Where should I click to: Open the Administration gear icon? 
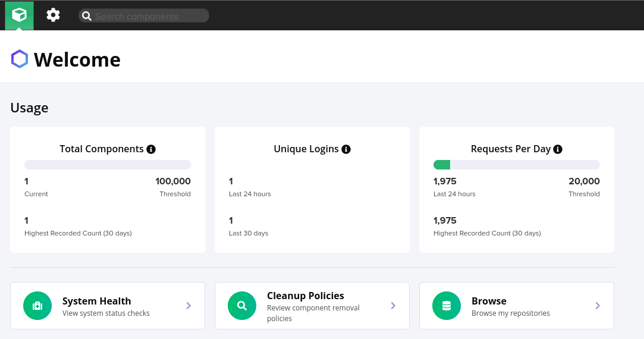pyautogui.click(x=53, y=15)
